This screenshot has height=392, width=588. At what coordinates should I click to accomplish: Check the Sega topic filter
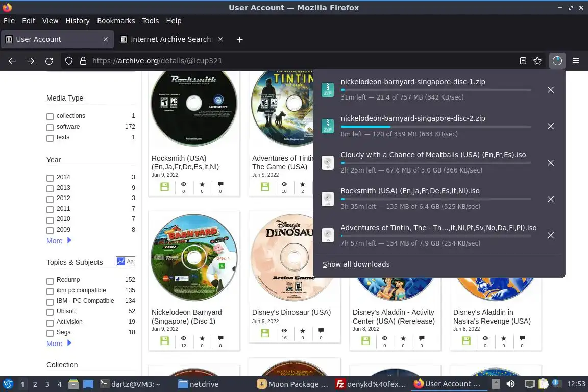pyautogui.click(x=50, y=333)
